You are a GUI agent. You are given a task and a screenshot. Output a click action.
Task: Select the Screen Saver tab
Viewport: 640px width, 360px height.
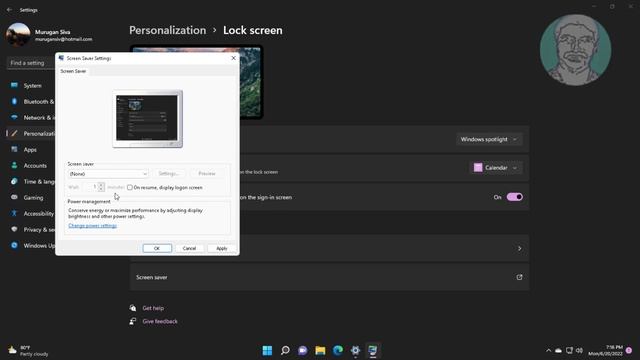coord(73,71)
